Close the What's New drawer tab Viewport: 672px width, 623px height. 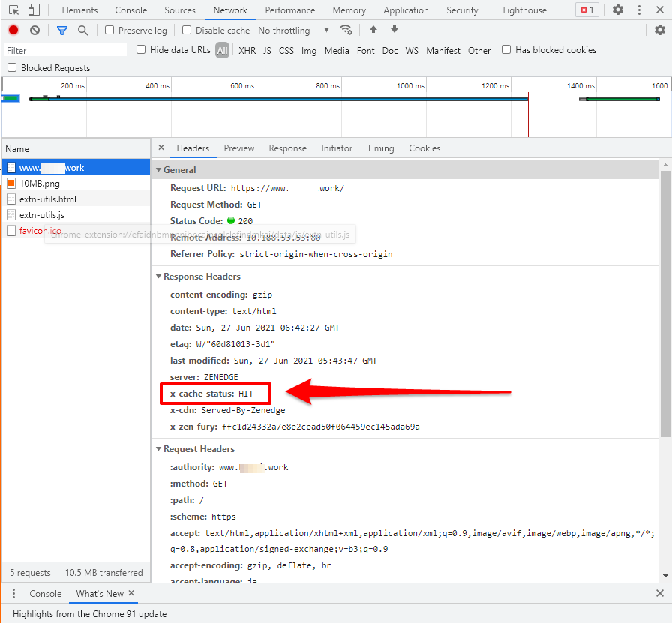[x=131, y=593]
